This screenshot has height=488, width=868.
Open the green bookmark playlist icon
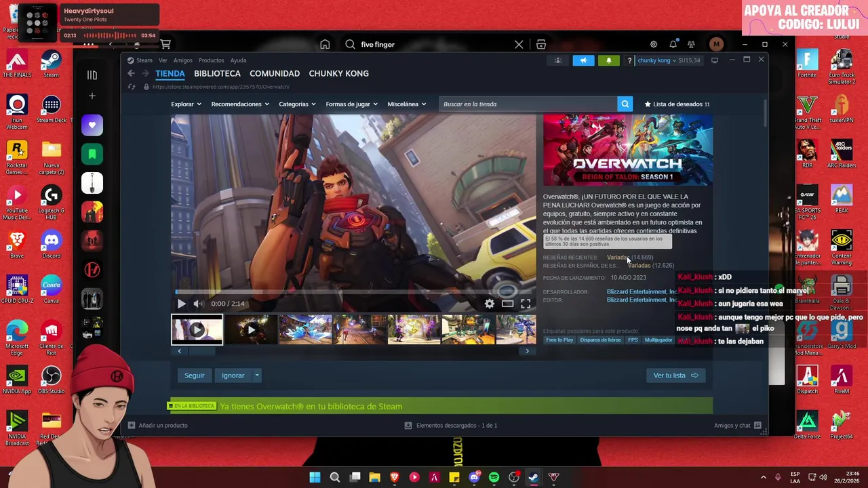click(92, 154)
